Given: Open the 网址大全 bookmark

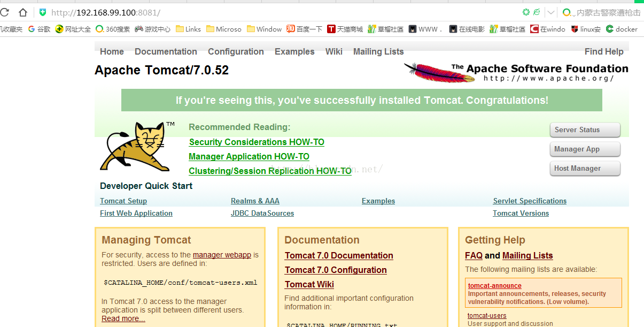Looking at the screenshot, I should [73, 29].
